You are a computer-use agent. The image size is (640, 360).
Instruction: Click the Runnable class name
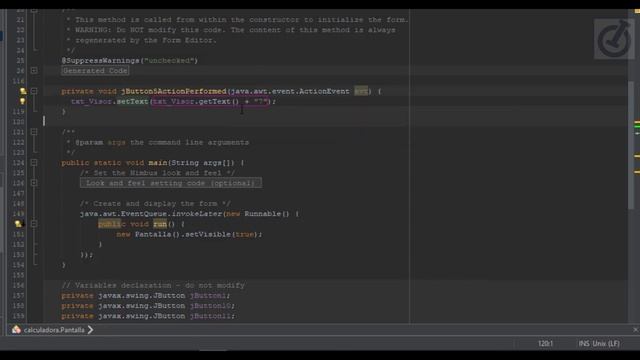(262, 213)
